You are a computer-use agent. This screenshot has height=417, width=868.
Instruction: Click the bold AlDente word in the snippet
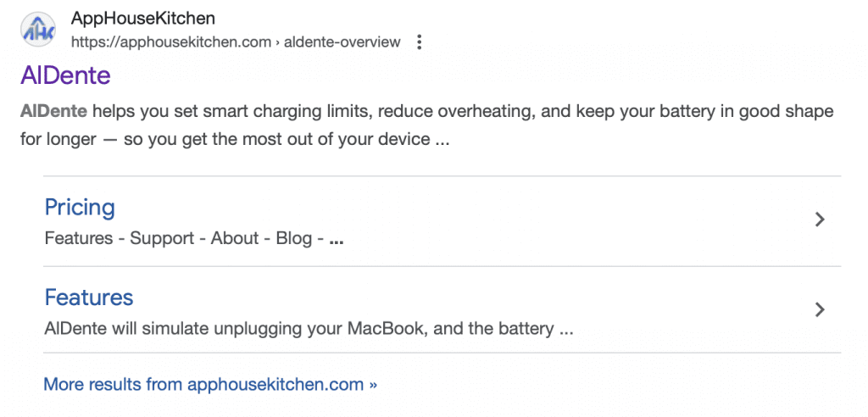point(53,112)
